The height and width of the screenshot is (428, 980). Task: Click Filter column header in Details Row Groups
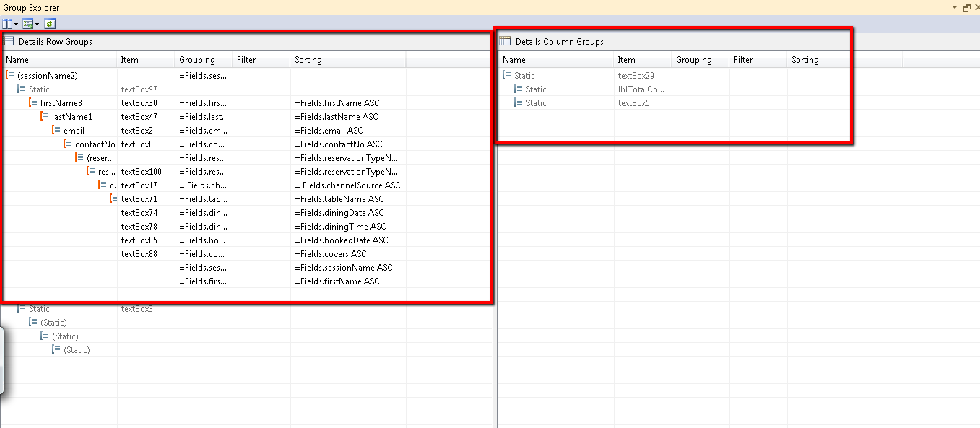coord(261,60)
